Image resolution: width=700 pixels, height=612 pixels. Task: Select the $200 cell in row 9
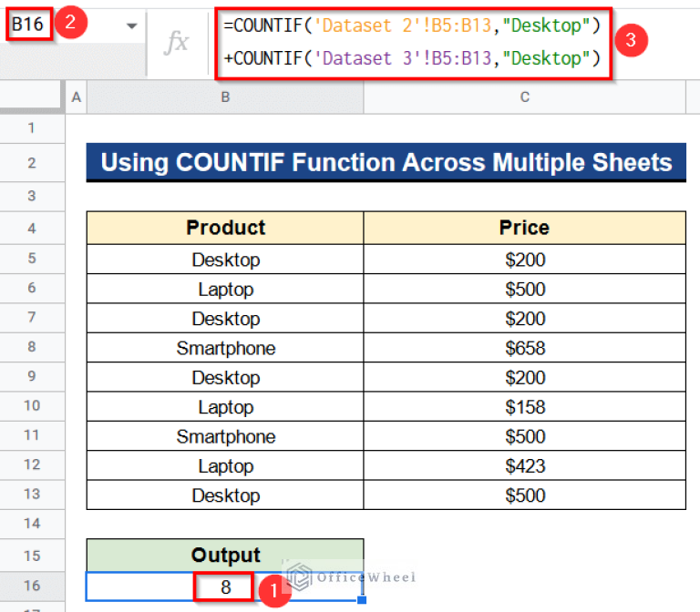tap(525, 377)
